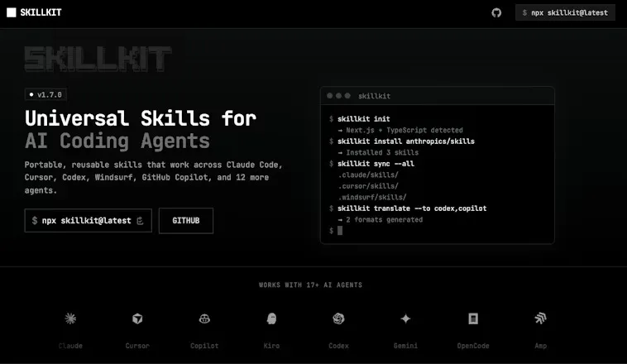Click the SKILLKIT logo square in header

click(x=12, y=12)
